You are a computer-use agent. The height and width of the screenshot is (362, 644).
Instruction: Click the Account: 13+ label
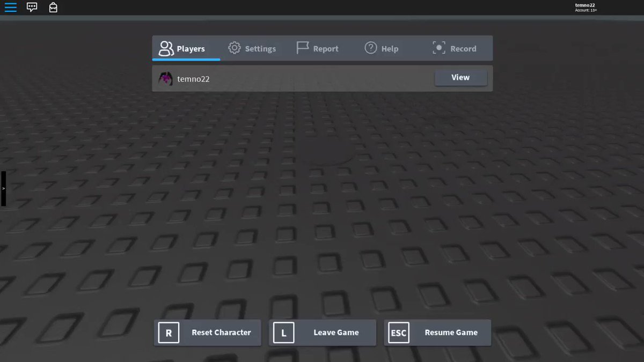[x=586, y=10]
